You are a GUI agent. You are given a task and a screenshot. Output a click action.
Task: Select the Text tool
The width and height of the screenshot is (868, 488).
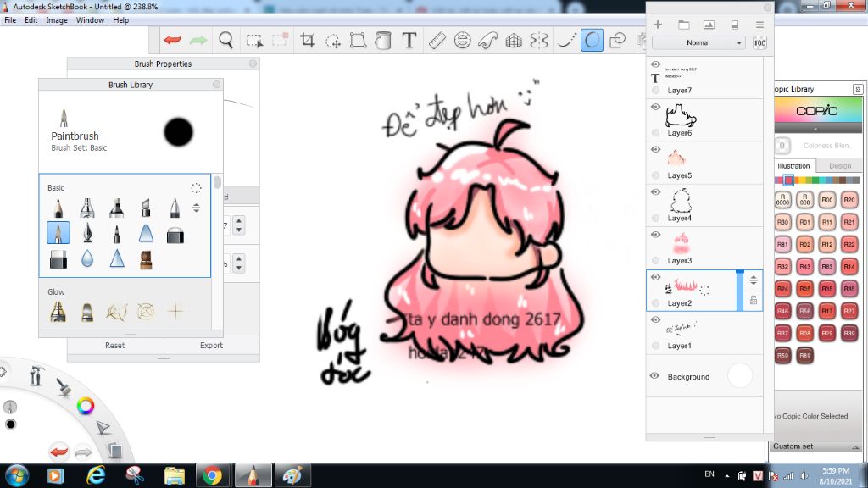(409, 40)
